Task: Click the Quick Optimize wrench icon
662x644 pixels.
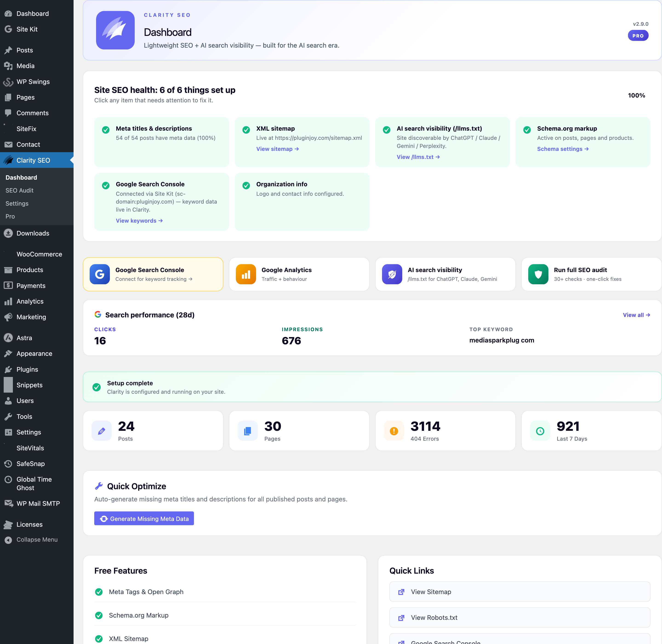Action: coord(99,486)
